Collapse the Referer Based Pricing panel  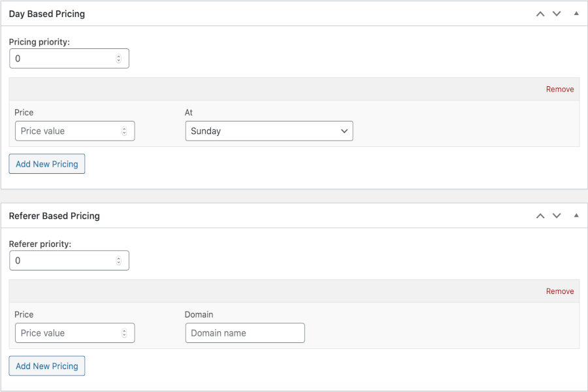tap(576, 216)
